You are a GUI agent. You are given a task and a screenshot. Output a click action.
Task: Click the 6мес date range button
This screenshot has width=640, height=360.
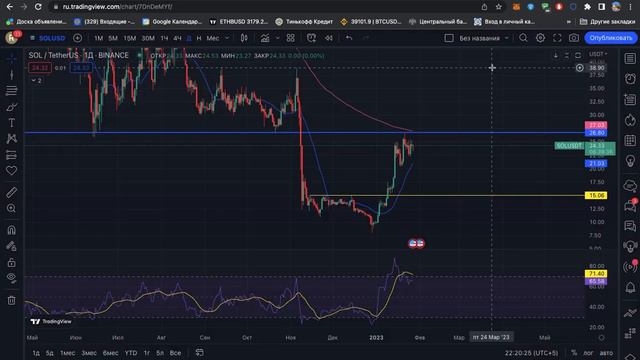[110, 353]
